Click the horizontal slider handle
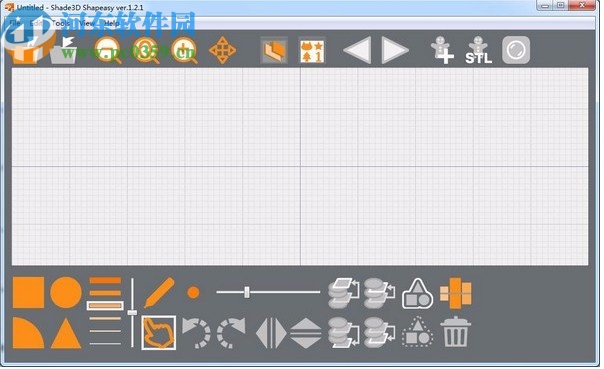 [247, 292]
